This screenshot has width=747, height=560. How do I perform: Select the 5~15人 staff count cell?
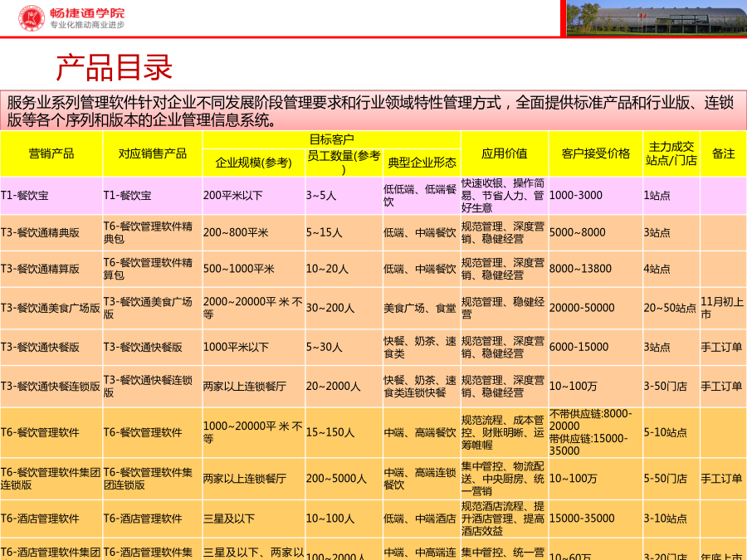pyautogui.click(x=344, y=233)
